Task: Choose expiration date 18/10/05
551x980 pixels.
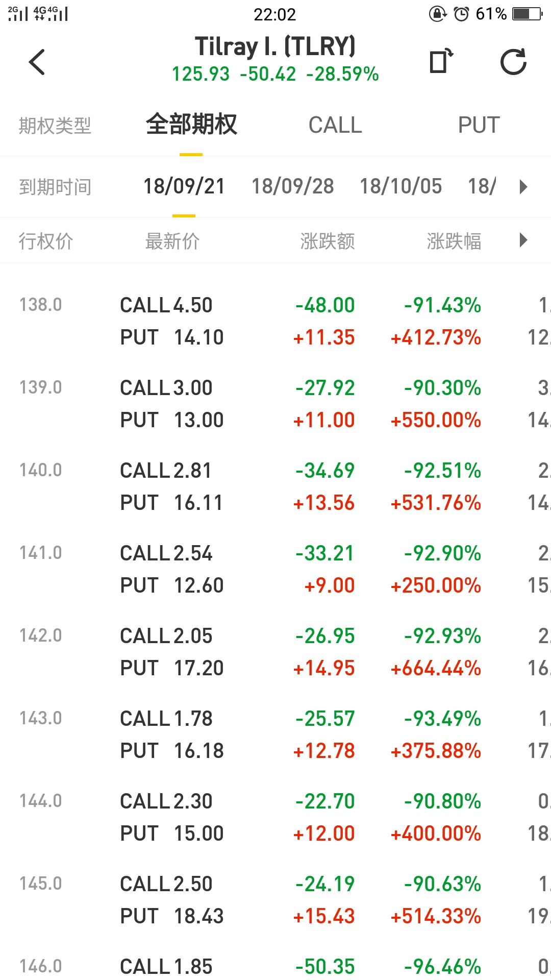Action: [401, 186]
